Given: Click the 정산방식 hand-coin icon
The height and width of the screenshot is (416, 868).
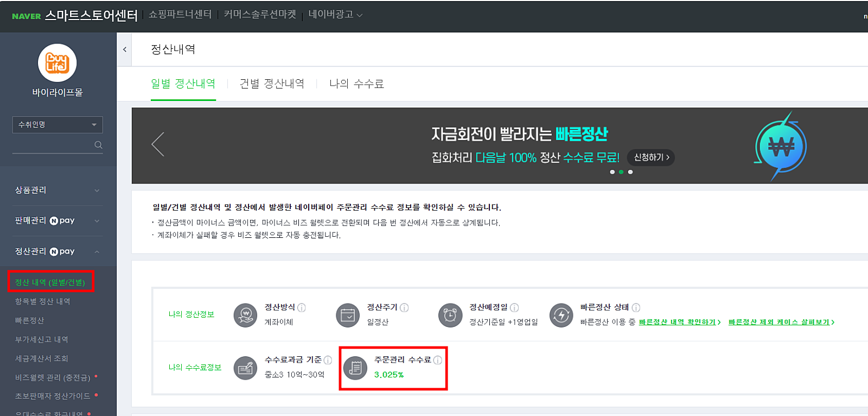Looking at the screenshot, I should 245,315.
